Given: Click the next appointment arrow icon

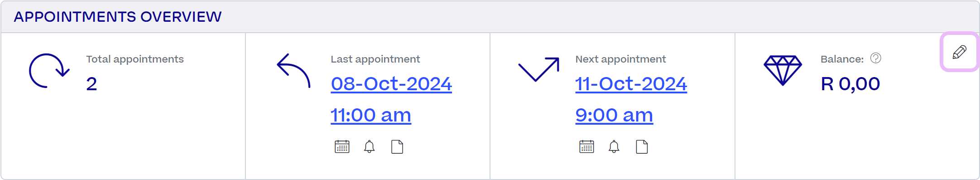Looking at the screenshot, I should [538, 69].
